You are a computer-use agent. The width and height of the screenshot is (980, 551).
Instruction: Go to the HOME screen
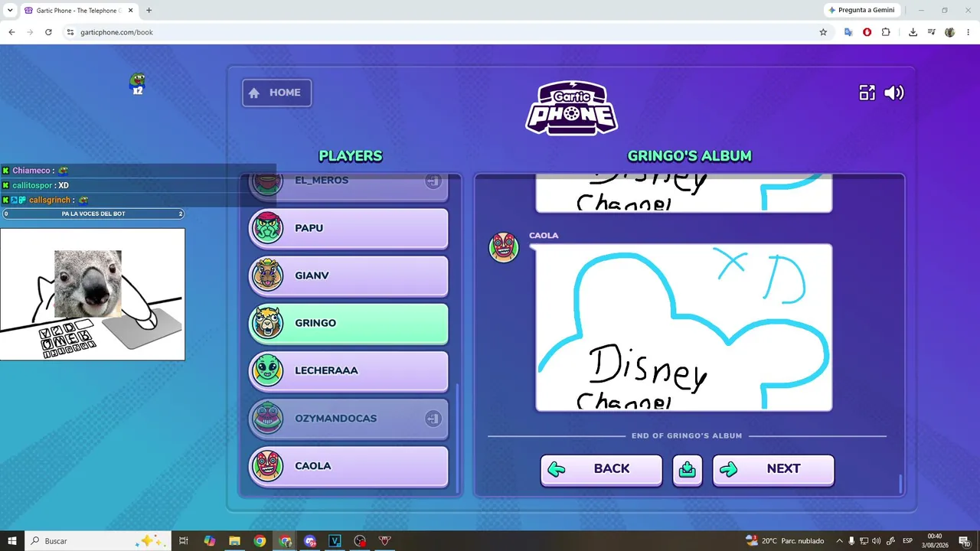coord(276,93)
